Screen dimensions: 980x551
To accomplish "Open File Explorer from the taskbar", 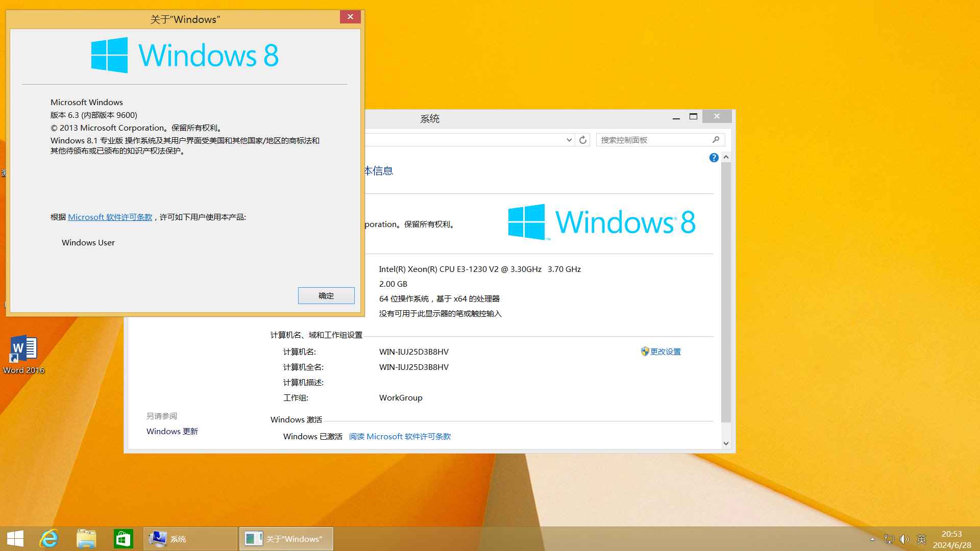I will (86, 539).
